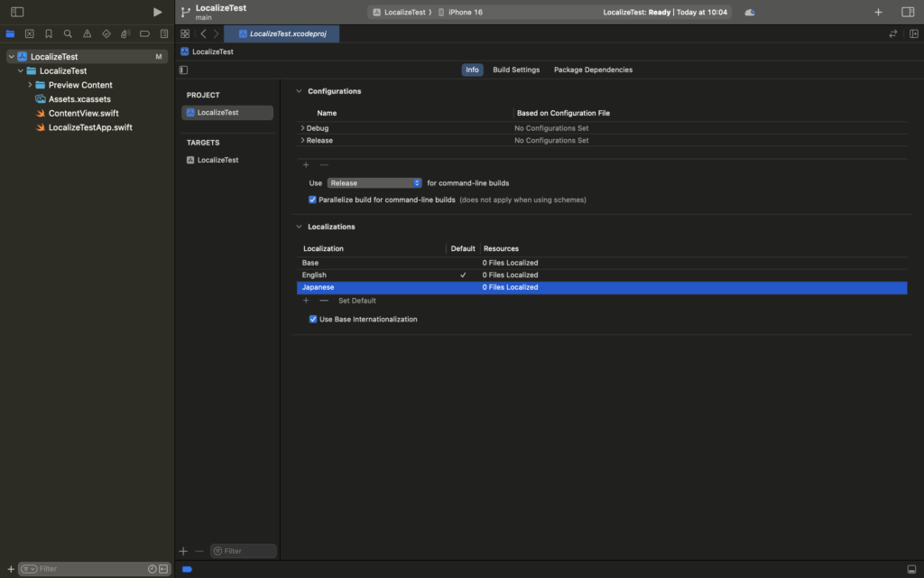Hide the project and targets list
The height and width of the screenshot is (578, 924).
pyautogui.click(x=183, y=70)
